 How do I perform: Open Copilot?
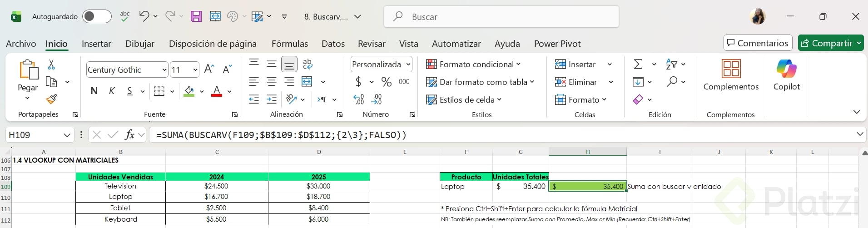pyautogui.click(x=787, y=75)
